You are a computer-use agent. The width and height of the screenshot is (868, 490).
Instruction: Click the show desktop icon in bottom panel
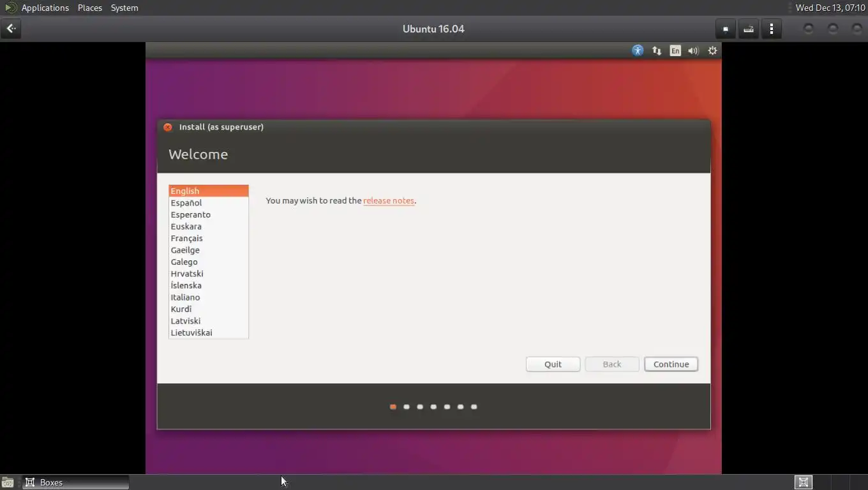click(x=8, y=482)
